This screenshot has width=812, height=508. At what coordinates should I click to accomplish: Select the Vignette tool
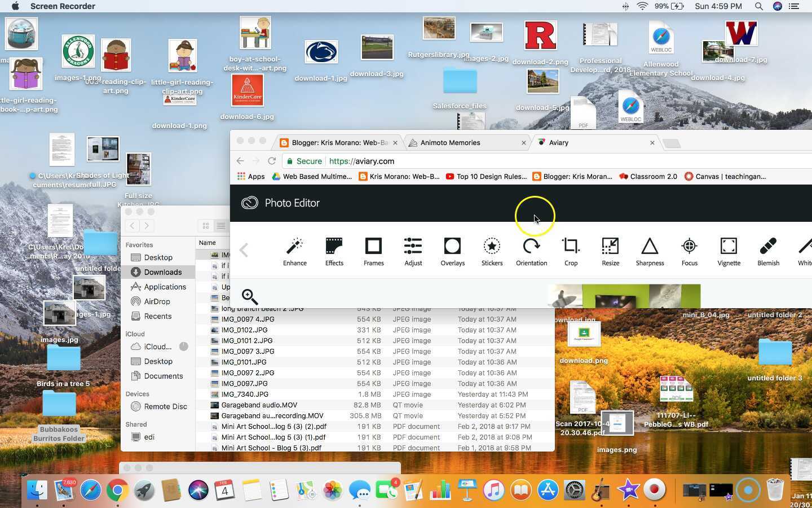pos(729,251)
